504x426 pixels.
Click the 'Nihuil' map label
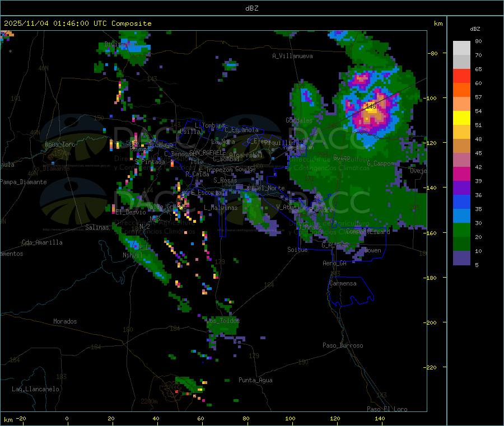(x=132, y=255)
